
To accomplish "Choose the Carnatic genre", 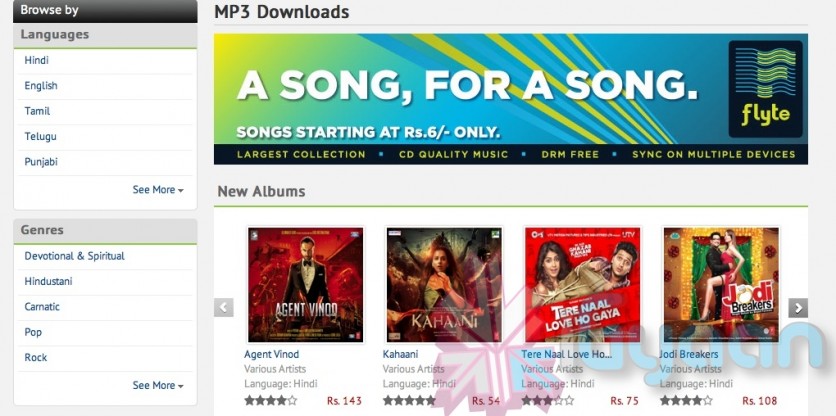I will click(42, 307).
